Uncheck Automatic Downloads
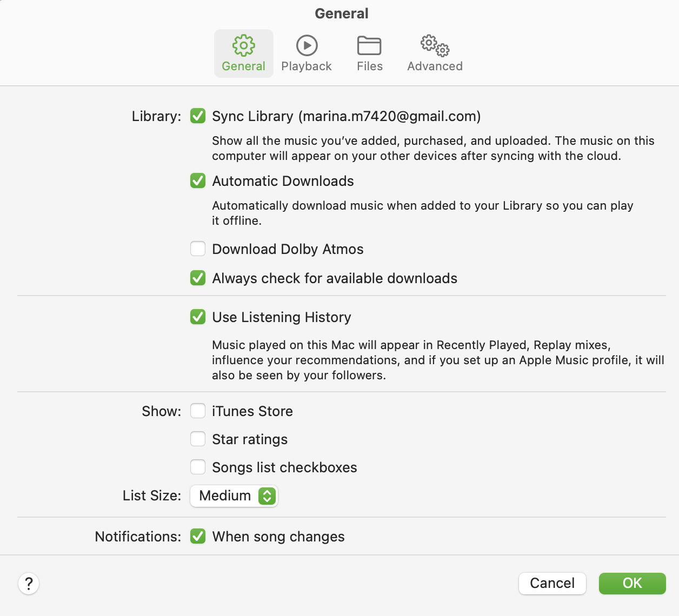 tap(198, 181)
